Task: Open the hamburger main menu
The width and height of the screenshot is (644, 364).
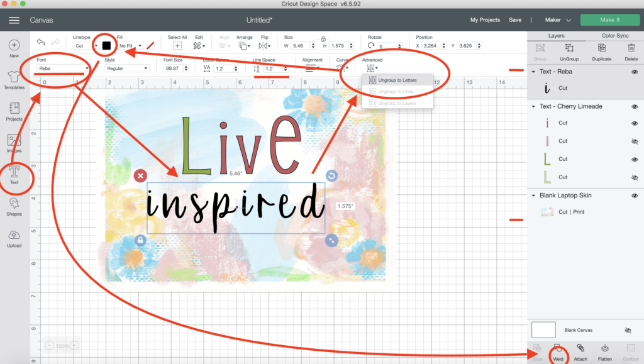Action: (14, 20)
